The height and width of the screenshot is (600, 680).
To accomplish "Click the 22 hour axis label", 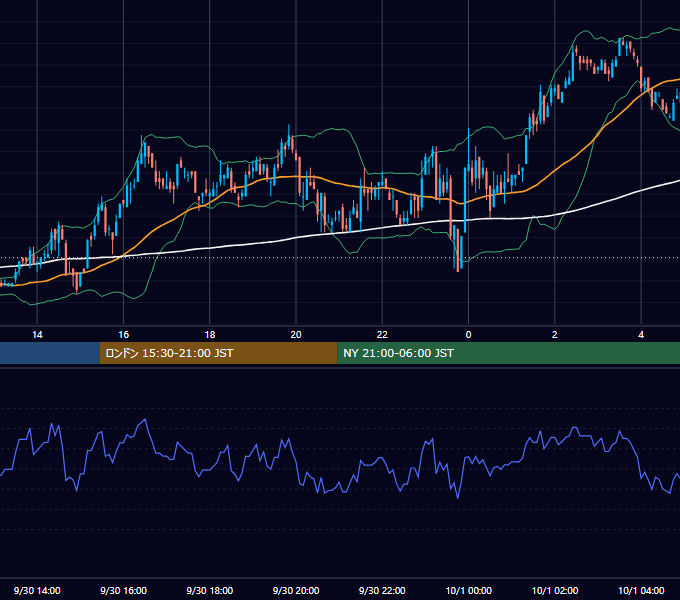I will tap(382, 335).
